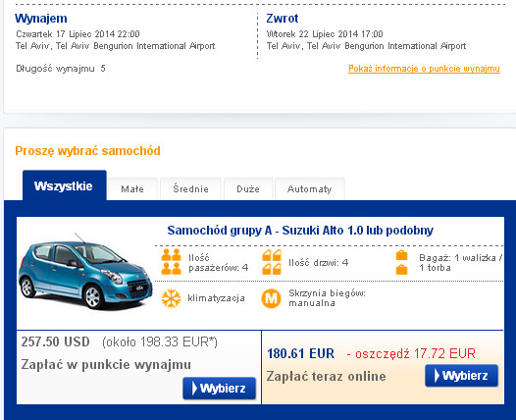
Task: Click the około 198.33 EUR estimate
Action: (160, 342)
